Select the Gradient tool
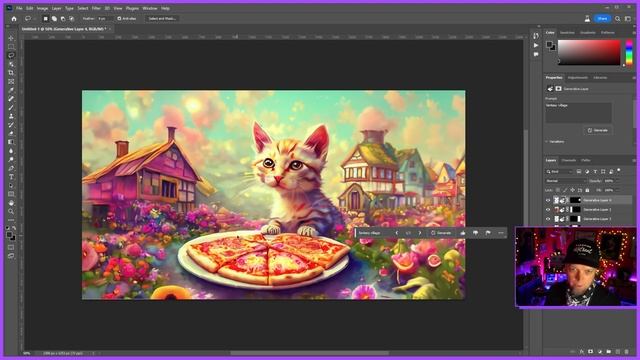The image size is (640, 360). click(11, 142)
